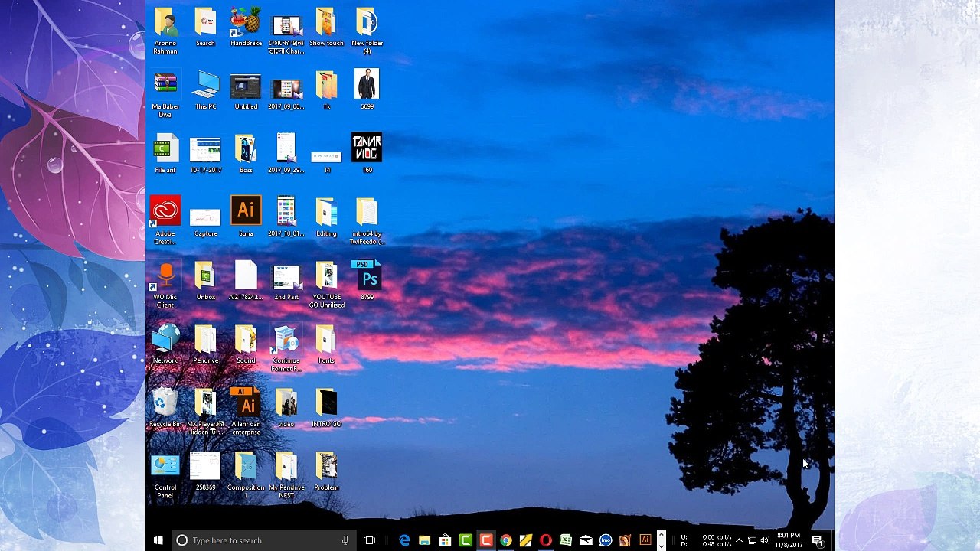Click the 'Type here to search' box
The width and height of the screenshot is (980, 551).
(263, 540)
